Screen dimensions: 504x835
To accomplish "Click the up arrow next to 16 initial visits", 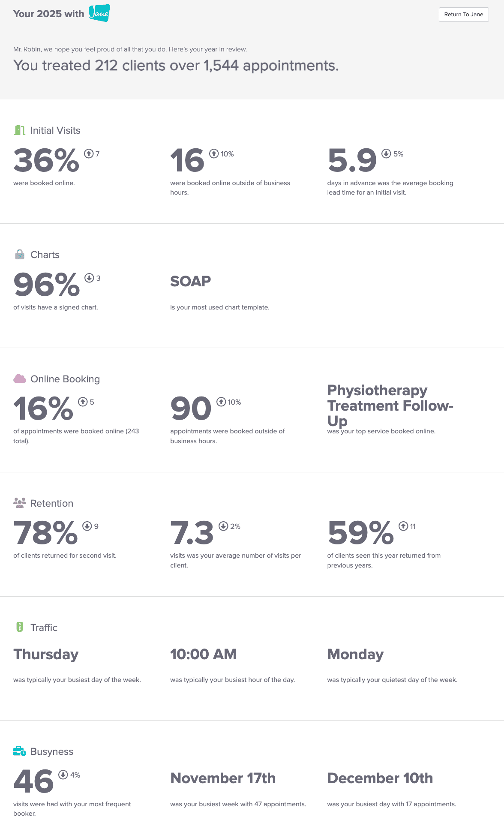I will (214, 153).
